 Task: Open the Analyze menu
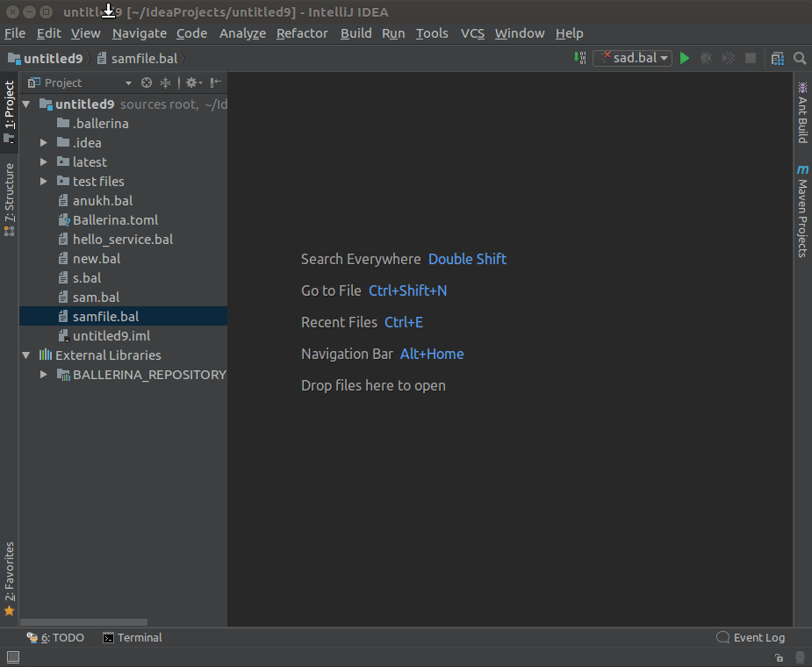(242, 33)
